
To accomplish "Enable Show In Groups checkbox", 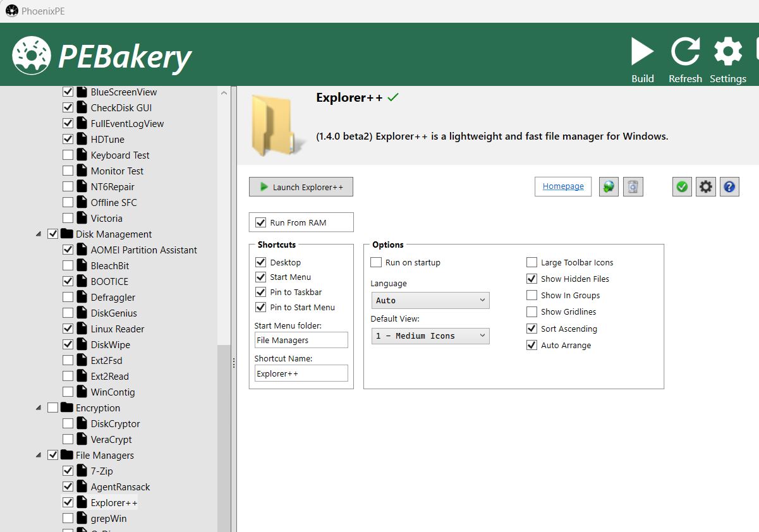I will point(531,295).
